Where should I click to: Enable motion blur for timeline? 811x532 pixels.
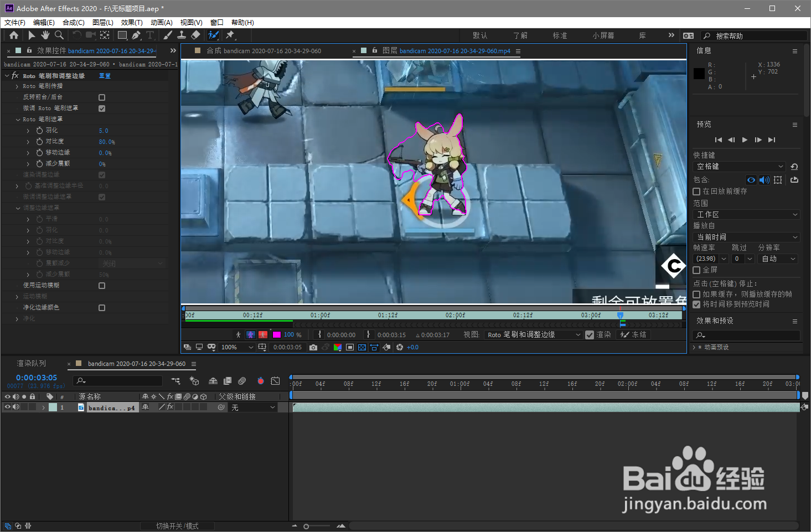click(x=242, y=380)
